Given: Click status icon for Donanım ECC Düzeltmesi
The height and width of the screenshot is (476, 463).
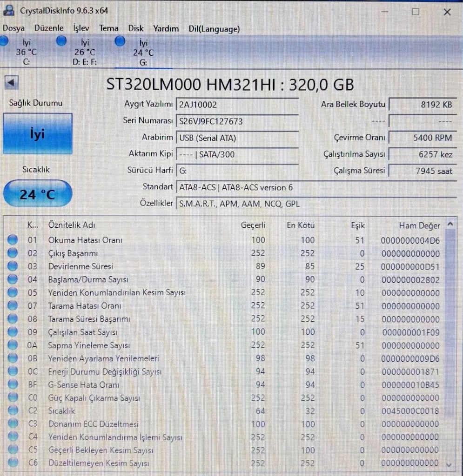Looking at the screenshot, I should 13,424.
